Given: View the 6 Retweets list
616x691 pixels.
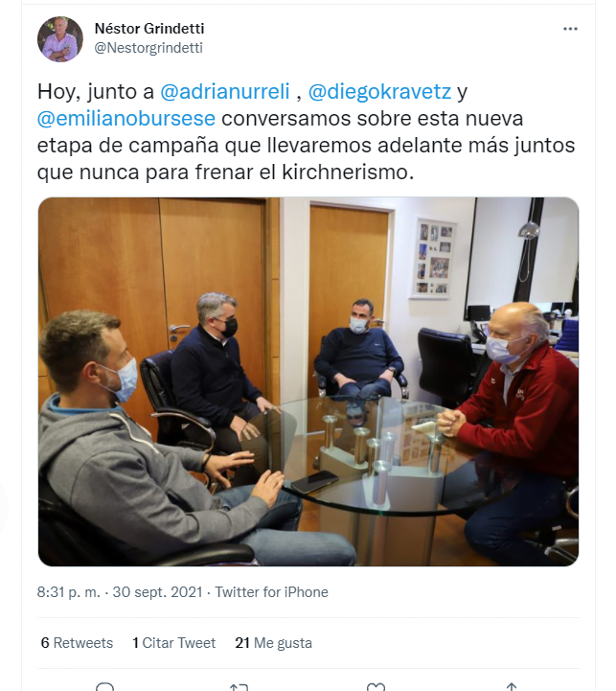Looking at the screenshot, I should (77, 643).
